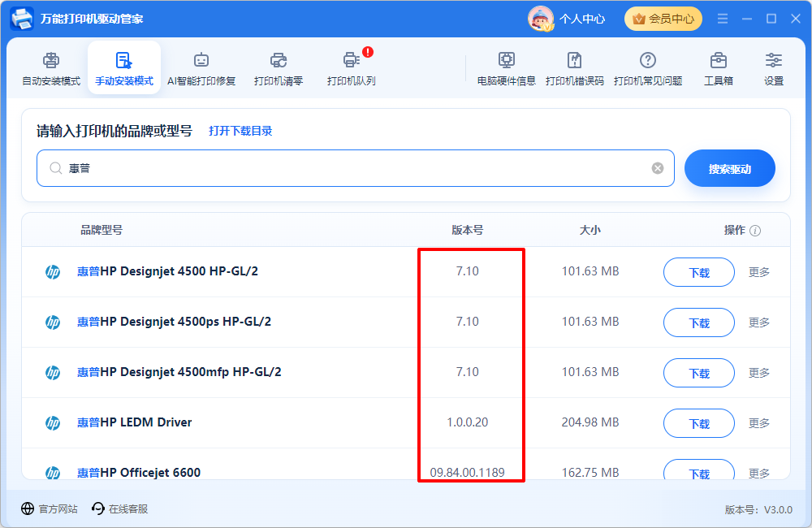Click the 操作 info icon
This screenshot has height=528, width=812.
click(x=755, y=231)
